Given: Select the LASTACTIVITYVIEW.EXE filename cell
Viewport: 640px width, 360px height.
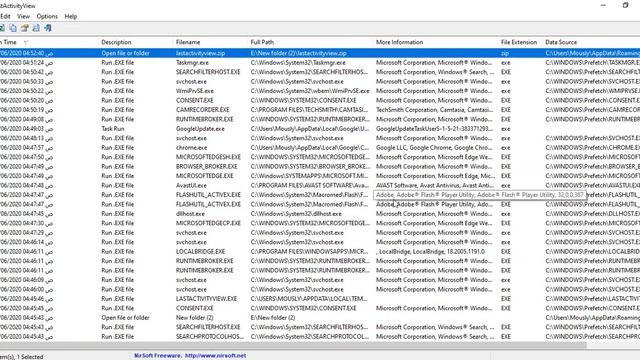Looking at the screenshot, I should click(206, 298).
